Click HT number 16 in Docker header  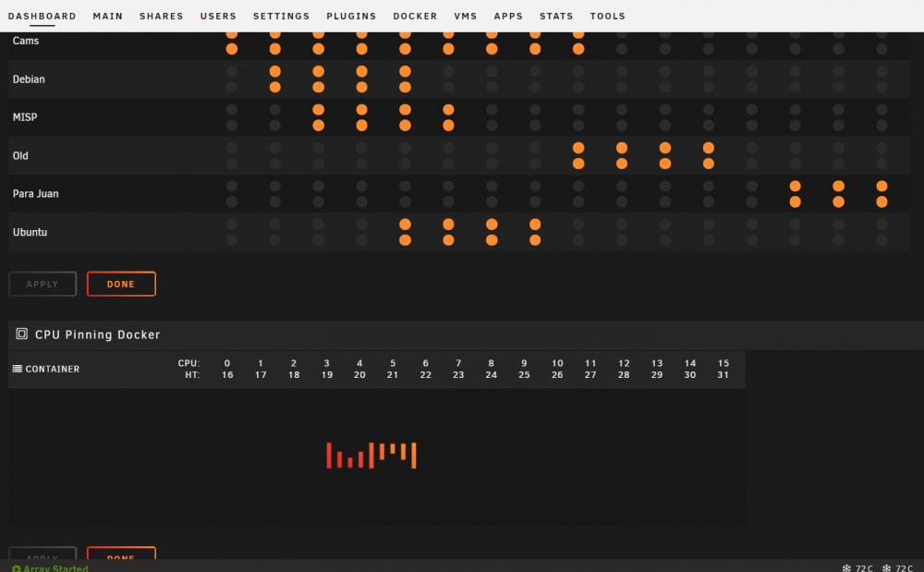[227, 374]
